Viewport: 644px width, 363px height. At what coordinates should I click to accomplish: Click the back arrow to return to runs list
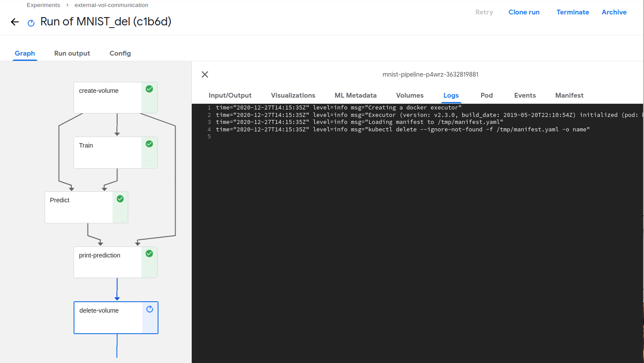pyautogui.click(x=14, y=21)
